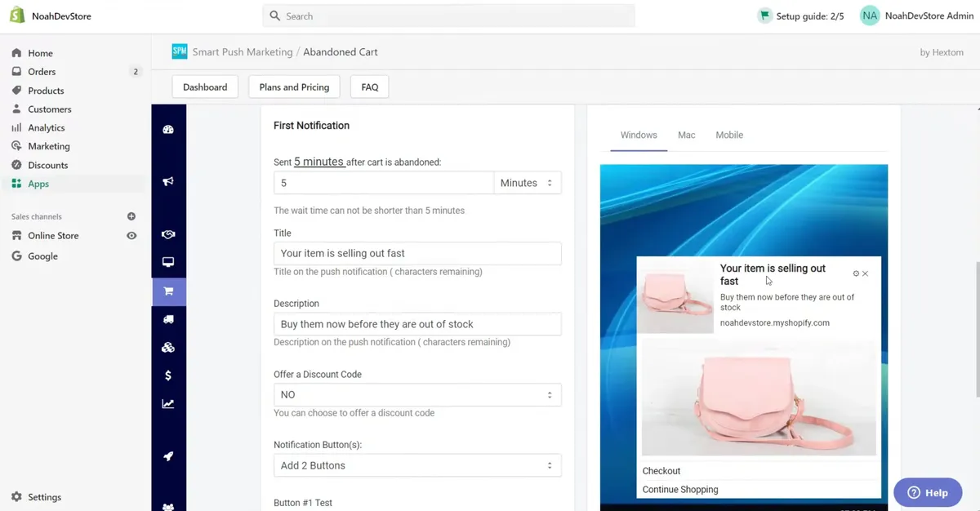
Task: Switch to the Mac preview tab
Action: [x=687, y=135]
